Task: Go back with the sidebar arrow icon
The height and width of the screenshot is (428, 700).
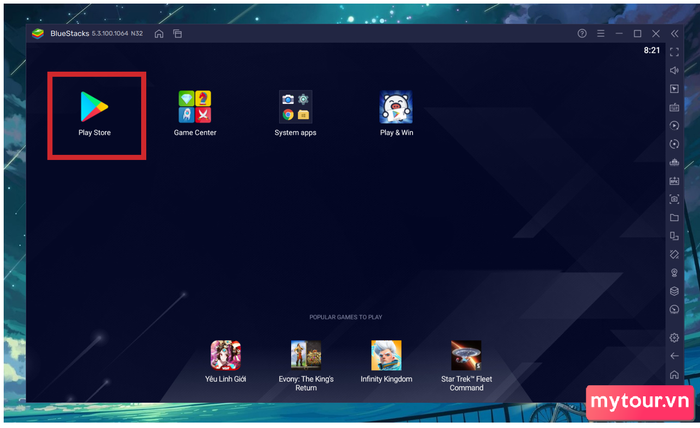Action: 674,356
